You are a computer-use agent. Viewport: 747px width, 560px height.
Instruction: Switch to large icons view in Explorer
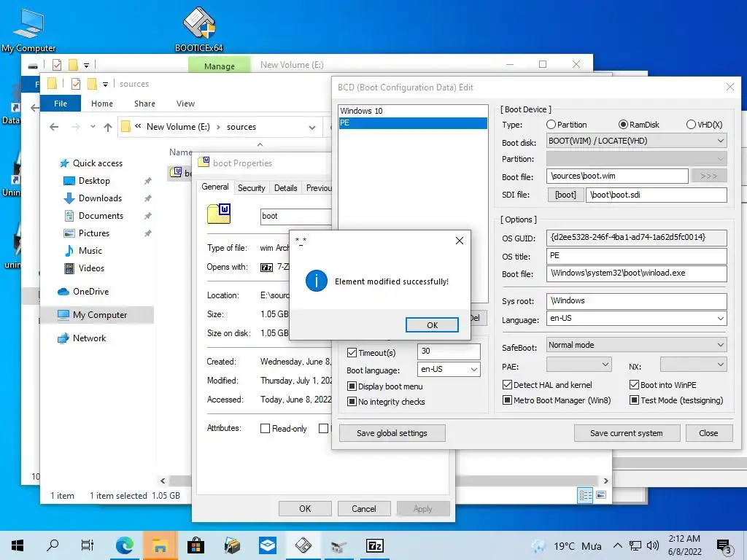[601, 495]
